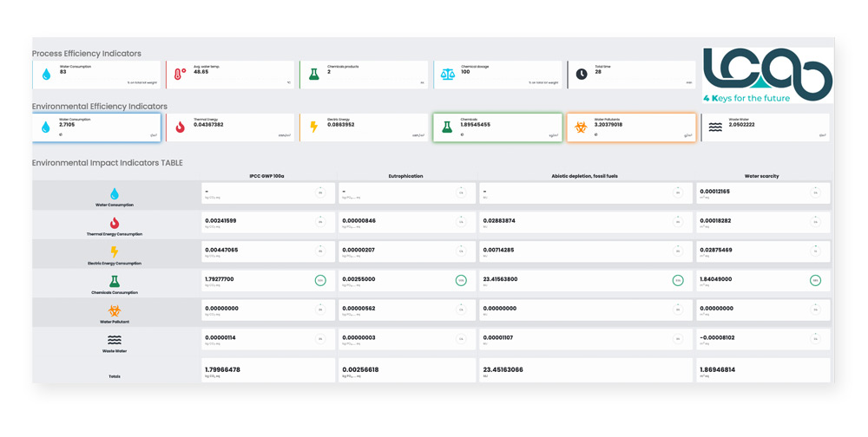Click the thermometer icon for Avg. water temp.
The height and width of the screenshot is (437, 868).
coord(180,74)
